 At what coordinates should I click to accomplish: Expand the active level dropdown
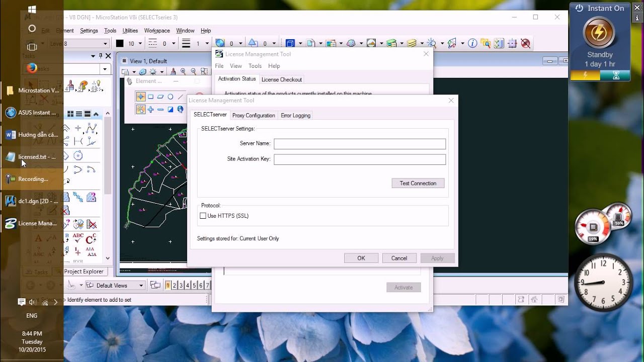point(105,44)
